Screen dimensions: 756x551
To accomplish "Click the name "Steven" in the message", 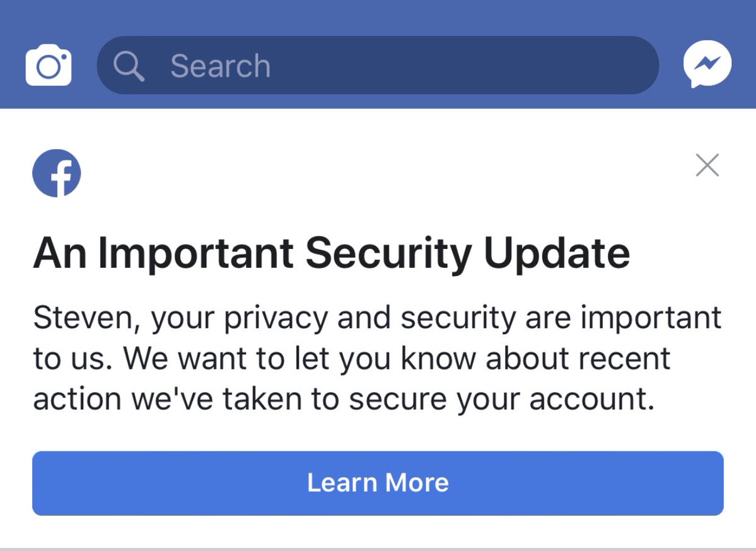I will click(x=83, y=318).
